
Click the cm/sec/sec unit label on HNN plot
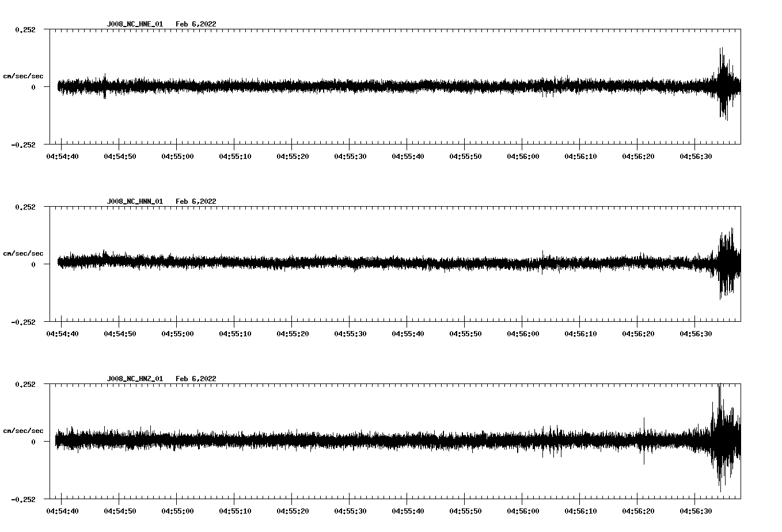pyautogui.click(x=23, y=253)
